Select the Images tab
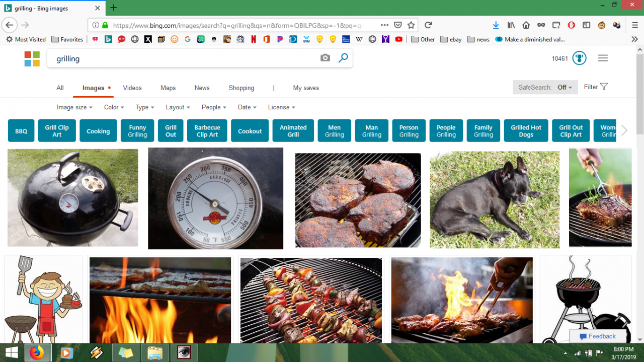The width and height of the screenshot is (644, 362). pos(93,88)
